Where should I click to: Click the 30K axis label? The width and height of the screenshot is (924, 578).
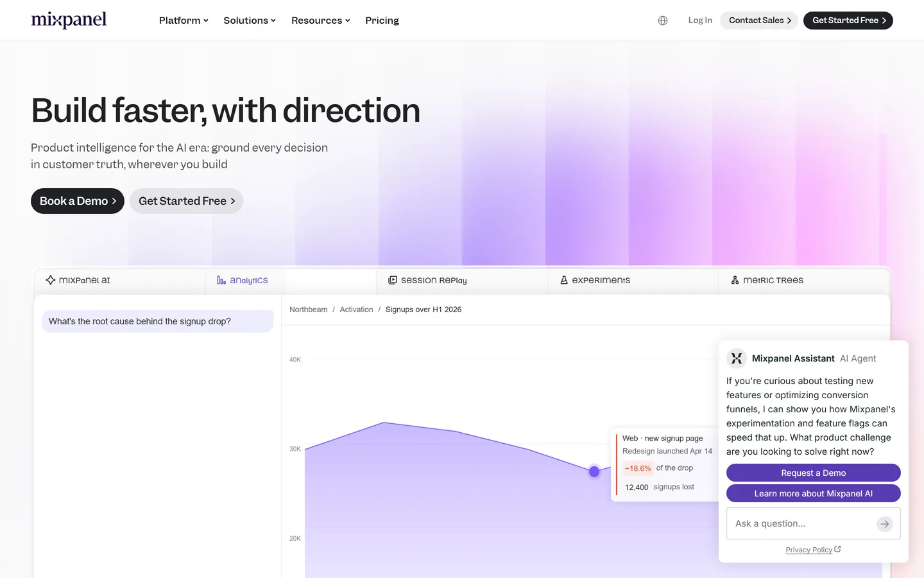295,449
